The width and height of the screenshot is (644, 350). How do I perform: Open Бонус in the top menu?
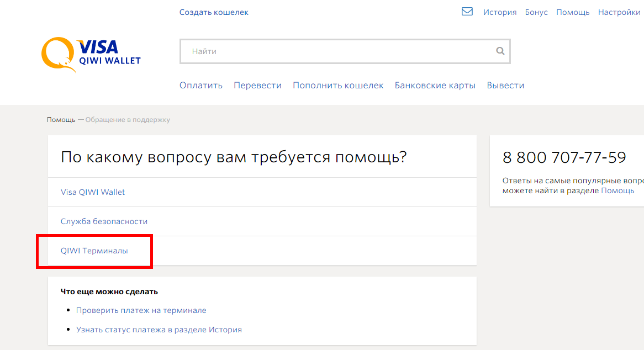tap(536, 12)
